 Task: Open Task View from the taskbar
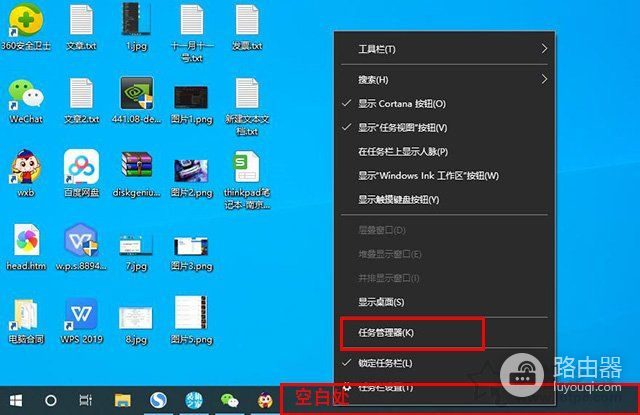[86, 400]
